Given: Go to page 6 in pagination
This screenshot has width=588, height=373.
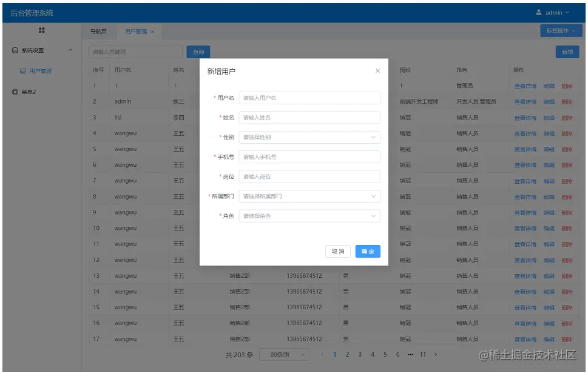Looking at the screenshot, I should coord(397,354).
